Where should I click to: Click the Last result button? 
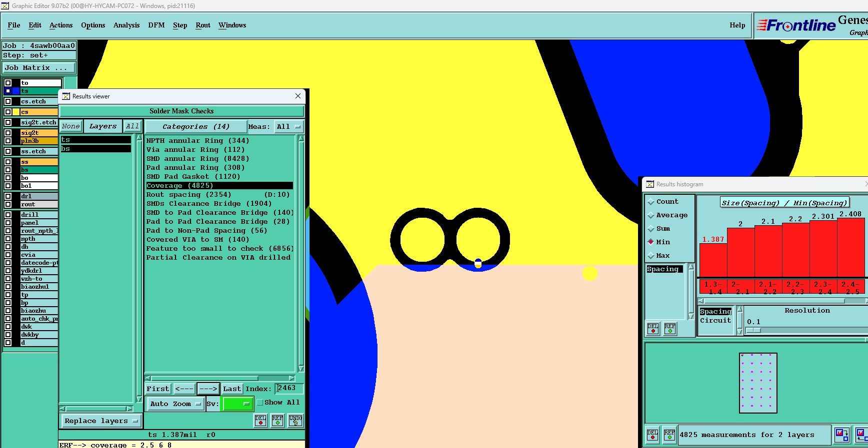click(x=232, y=389)
